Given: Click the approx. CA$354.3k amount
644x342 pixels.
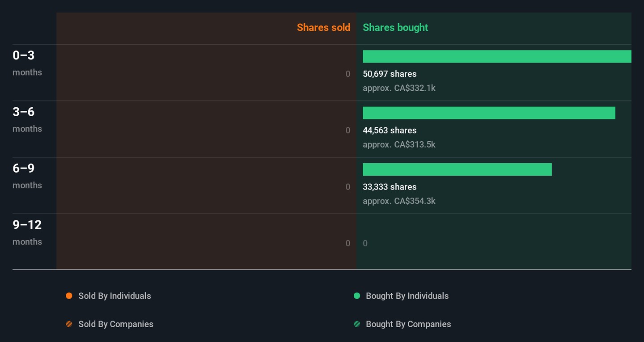Looking at the screenshot, I should point(399,201).
